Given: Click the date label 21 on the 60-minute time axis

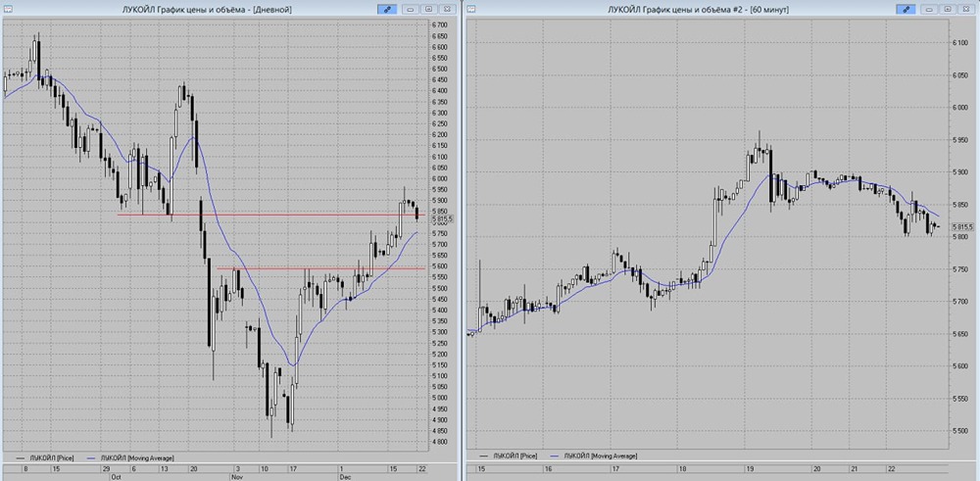Looking at the screenshot, I should 853,468.
